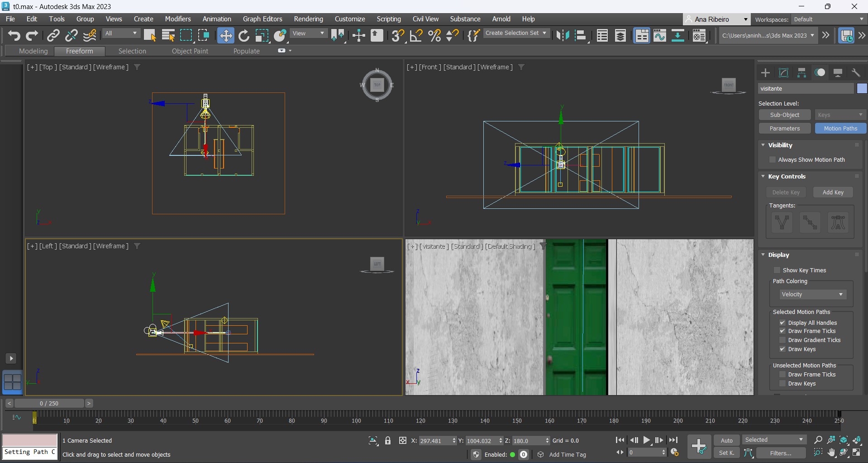Screen dimensions: 868x463
Task: Check the Show Key Times option
Action: point(777,270)
